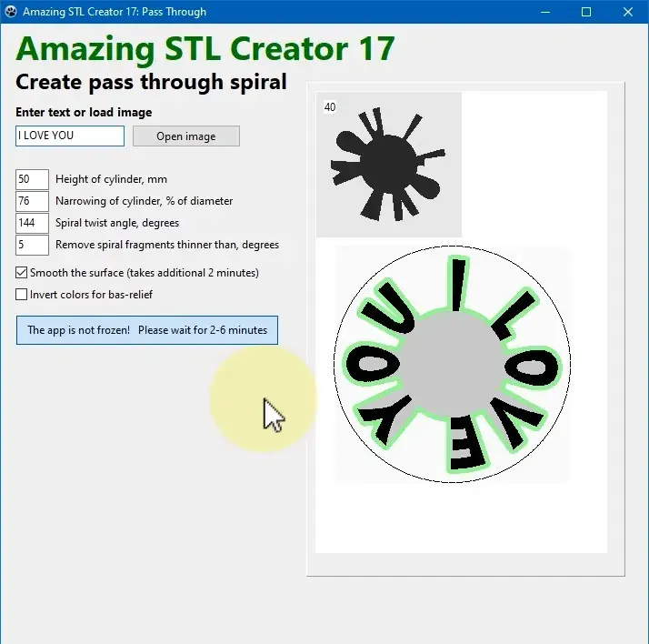The width and height of the screenshot is (649, 644).
Task: Focus the 'I LOVE YOU' text field
Action: tap(69, 136)
